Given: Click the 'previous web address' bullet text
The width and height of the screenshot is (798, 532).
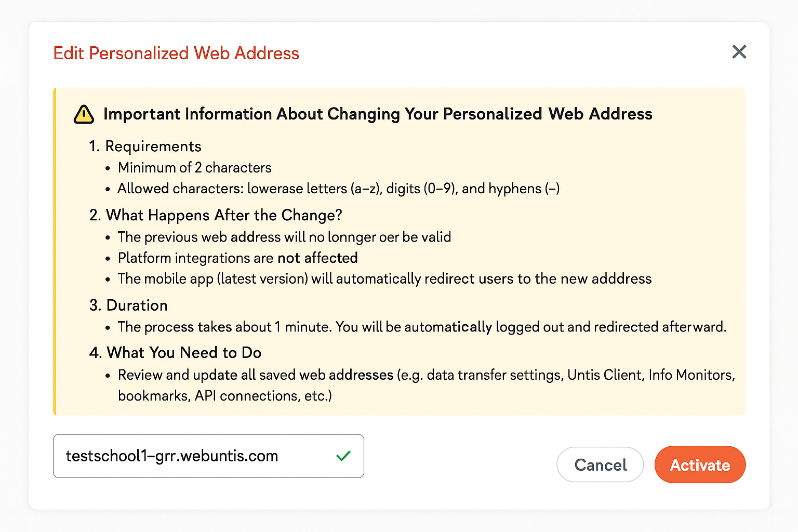Looking at the screenshot, I should click(284, 237).
